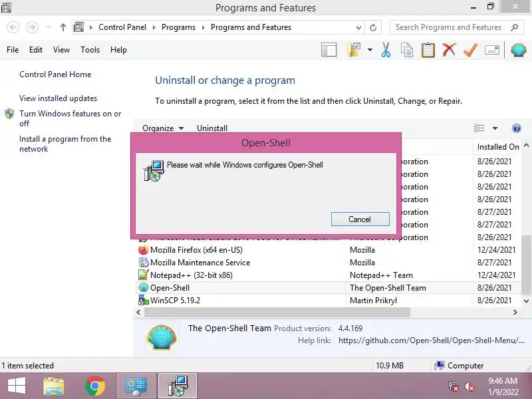The image size is (532, 399).
Task: Expand the chevron after Programs breadcrumb
Action: coord(203,27)
